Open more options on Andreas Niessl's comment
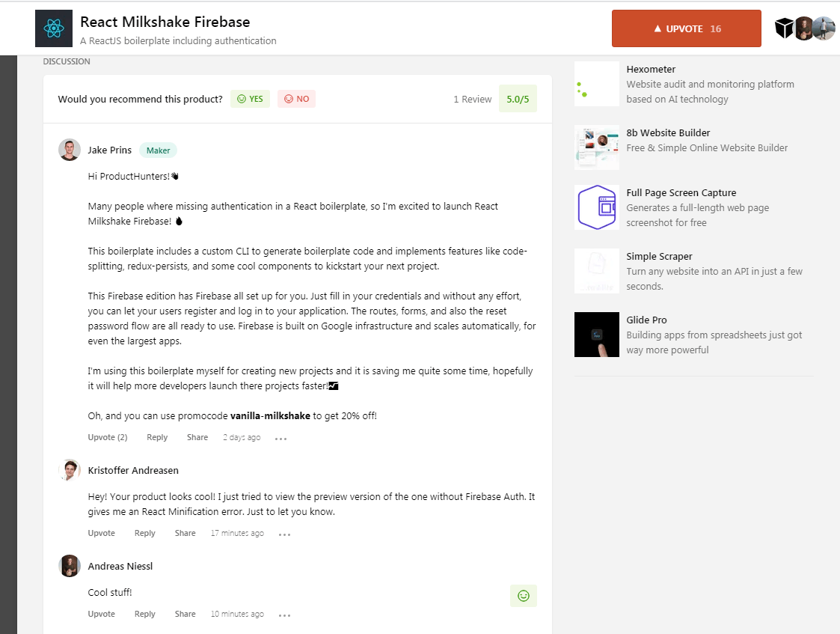This screenshot has width=840, height=634. tap(284, 615)
